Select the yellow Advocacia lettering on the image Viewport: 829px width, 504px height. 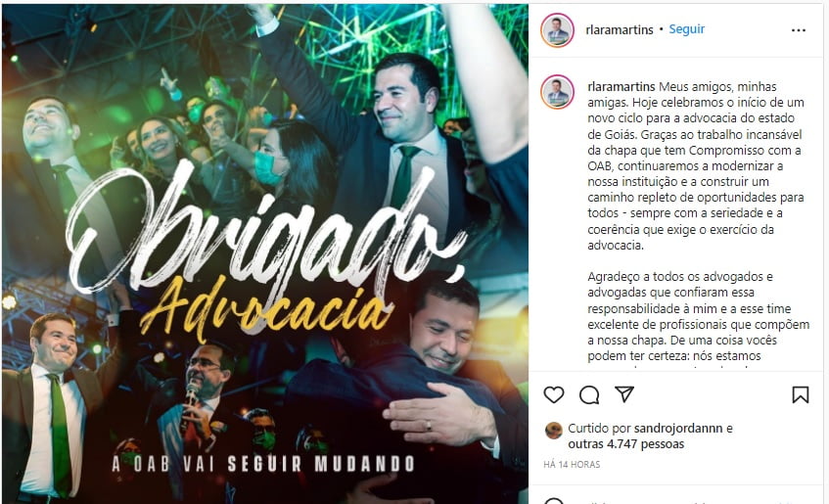click(267, 309)
